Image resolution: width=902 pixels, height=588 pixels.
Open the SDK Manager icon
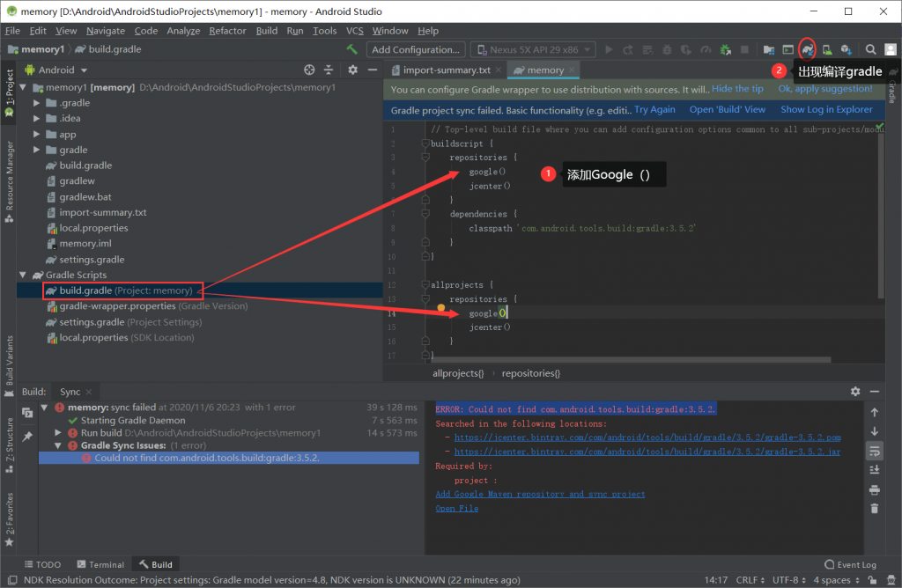(847, 49)
